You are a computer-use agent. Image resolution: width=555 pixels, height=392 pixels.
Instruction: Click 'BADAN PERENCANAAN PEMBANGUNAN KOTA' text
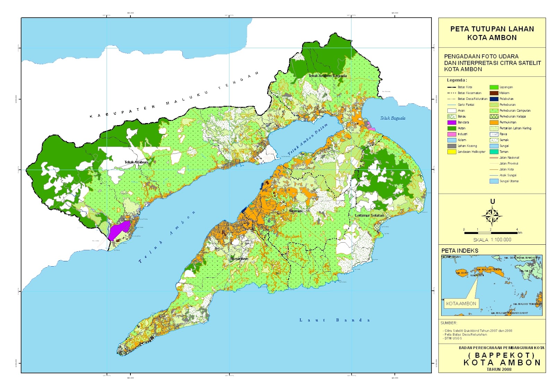[502, 348]
